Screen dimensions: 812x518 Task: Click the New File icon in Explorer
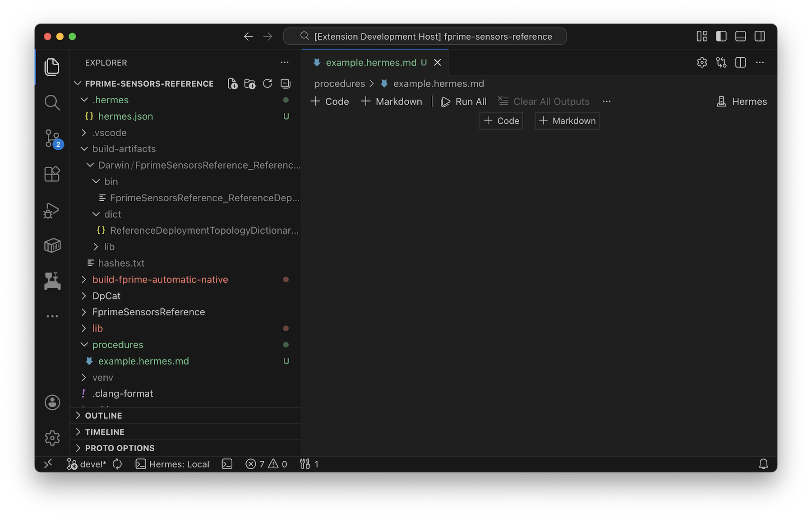tap(233, 84)
